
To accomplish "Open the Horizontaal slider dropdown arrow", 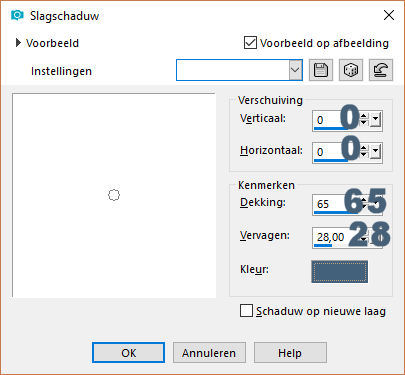I will (376, 151).
